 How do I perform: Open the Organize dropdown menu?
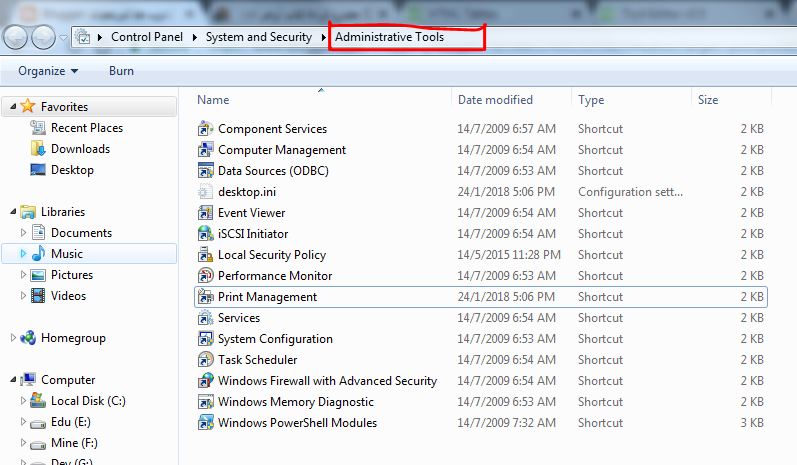coord(48,71)
